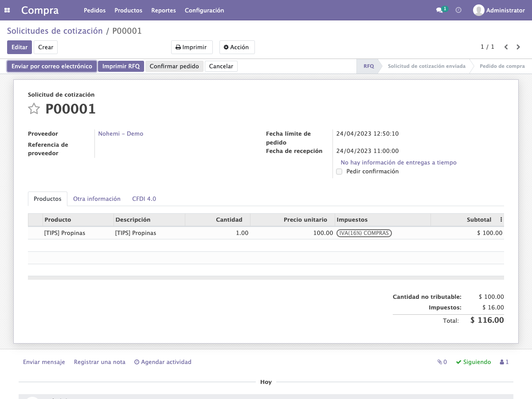Click the Compra app title

[x=40, y=10]
